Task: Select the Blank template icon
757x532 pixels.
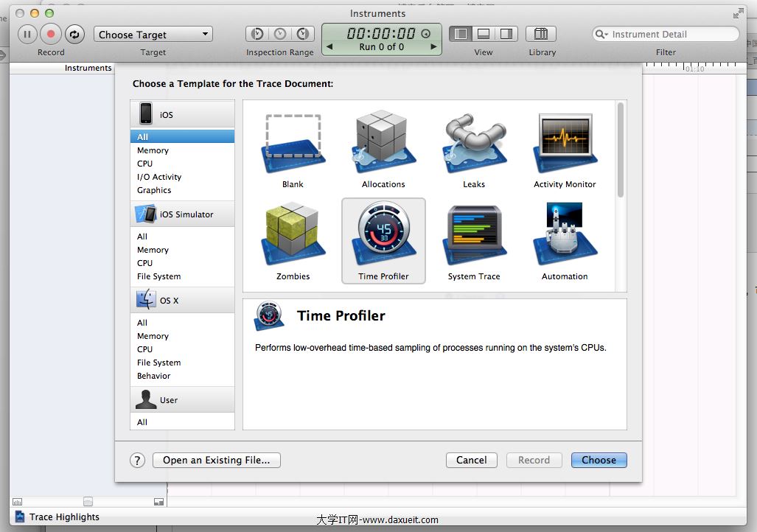Action: pos(293,144)
